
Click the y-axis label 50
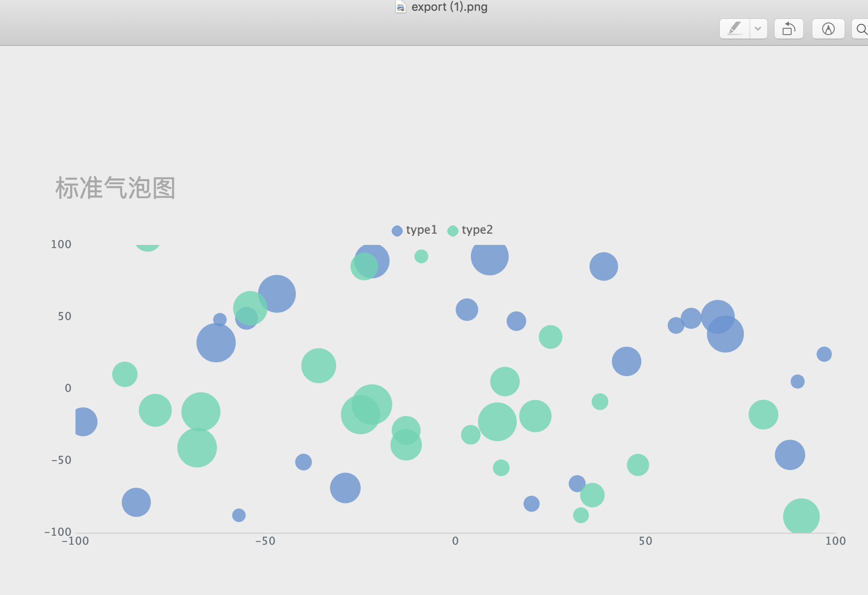click(x=64, y=316)
